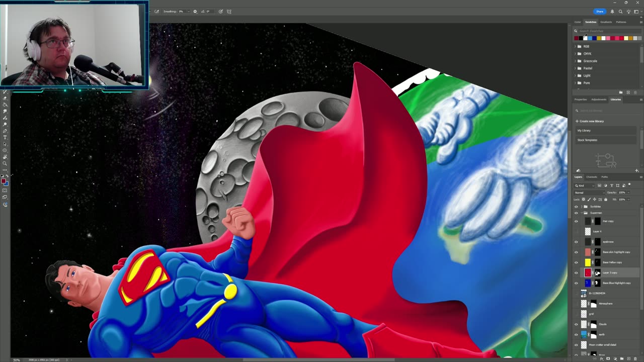Open the smoothing options gear
This screenshot has height=362, width=644.
pyautogui.click(x=195, y=12)
